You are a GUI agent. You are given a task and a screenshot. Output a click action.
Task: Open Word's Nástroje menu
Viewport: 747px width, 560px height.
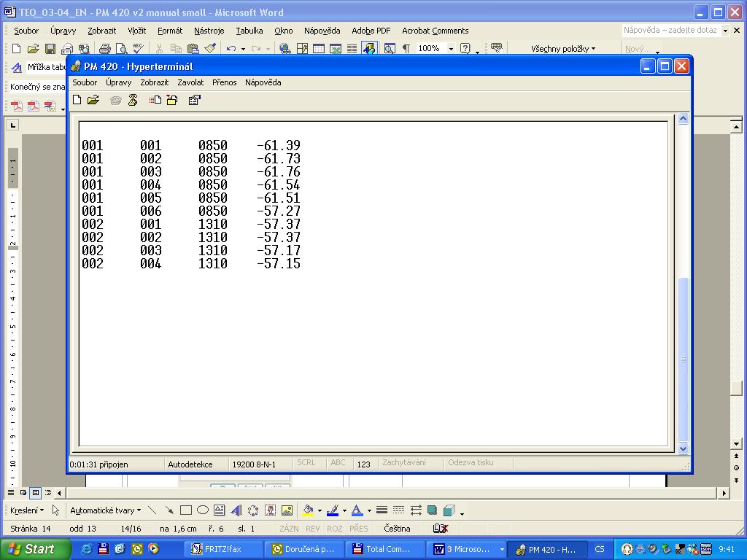coord(209,31)
